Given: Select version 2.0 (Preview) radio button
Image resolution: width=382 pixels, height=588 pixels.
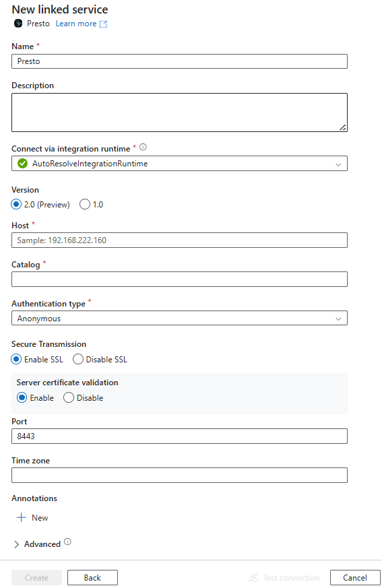Looking at the screenshot, I should [16, 204].
